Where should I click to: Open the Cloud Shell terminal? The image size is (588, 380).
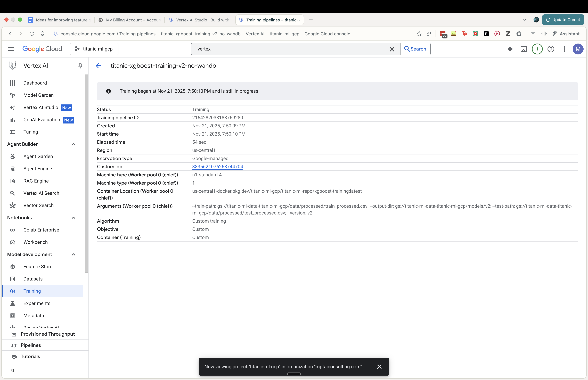[524, 49]
